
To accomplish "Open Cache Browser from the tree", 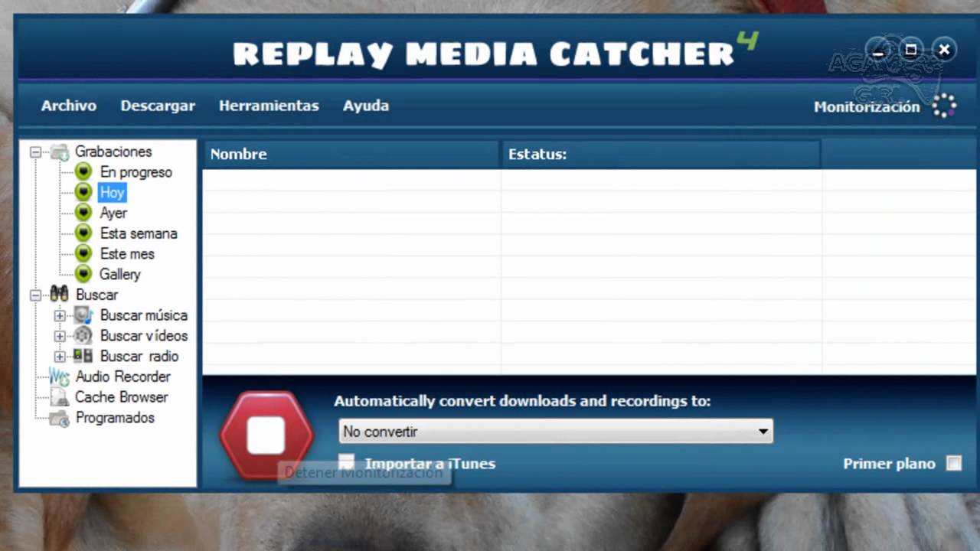I will pos(121,397).
